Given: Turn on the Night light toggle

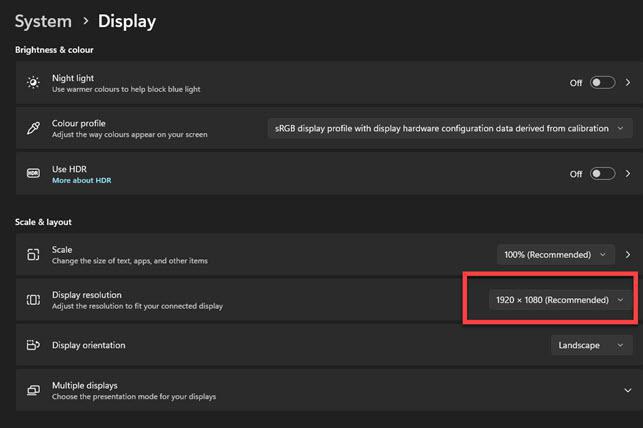Looking at the screenshot, I should 602,83.
